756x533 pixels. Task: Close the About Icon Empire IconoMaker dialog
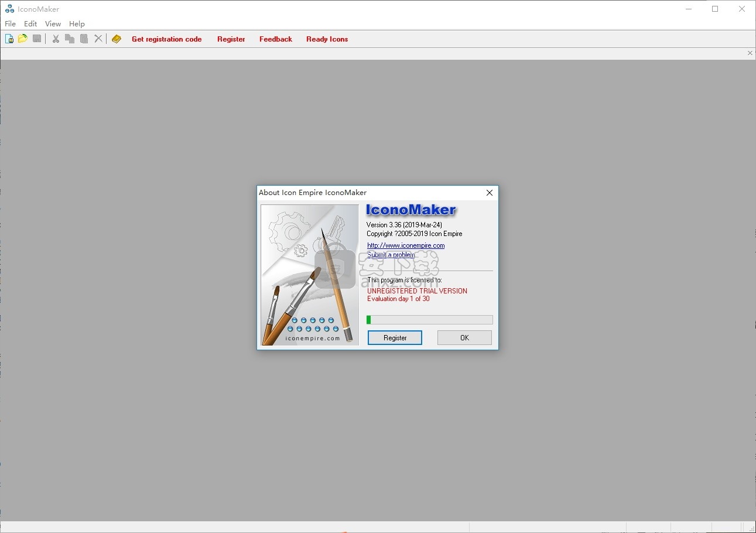[x=490, y=193]
